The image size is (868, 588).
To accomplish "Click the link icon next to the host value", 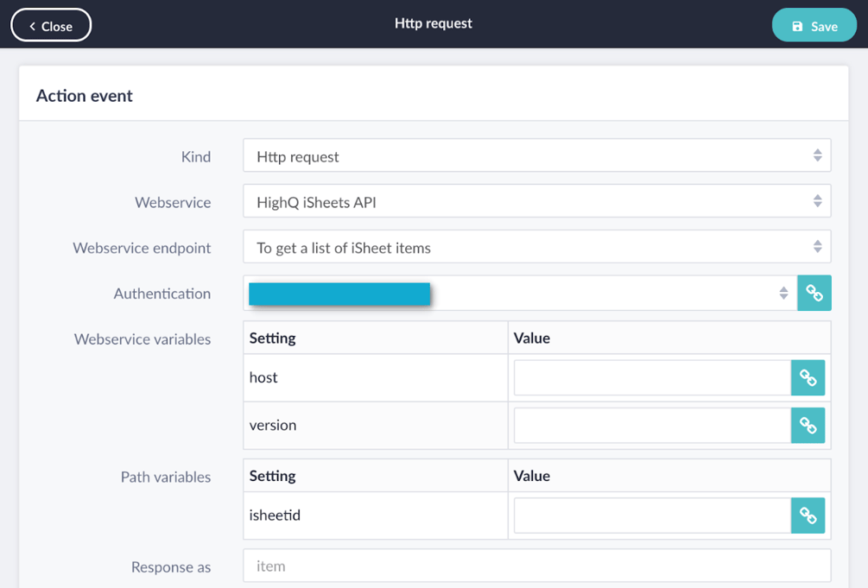I will pyautogui.click(x=808, y=377).
